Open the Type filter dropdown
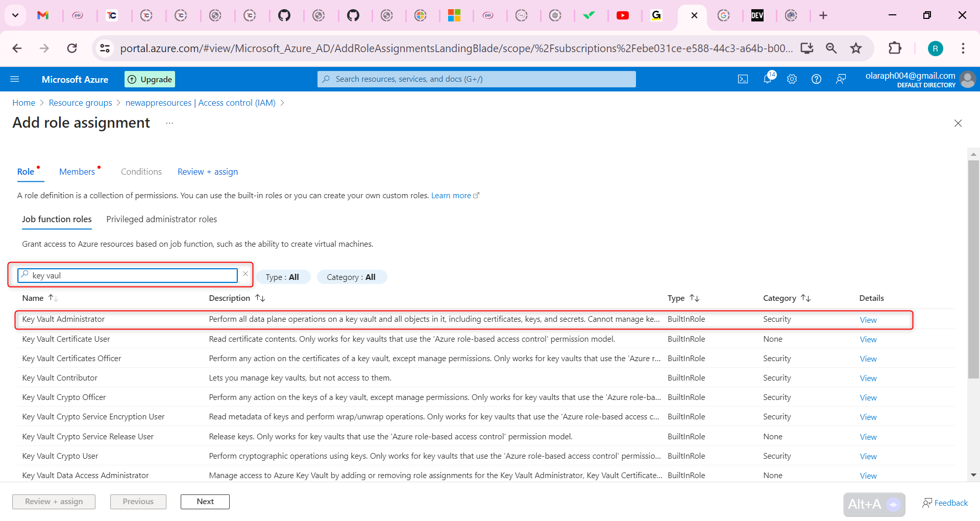The image size is (980, 521). [x=283, y=277]
